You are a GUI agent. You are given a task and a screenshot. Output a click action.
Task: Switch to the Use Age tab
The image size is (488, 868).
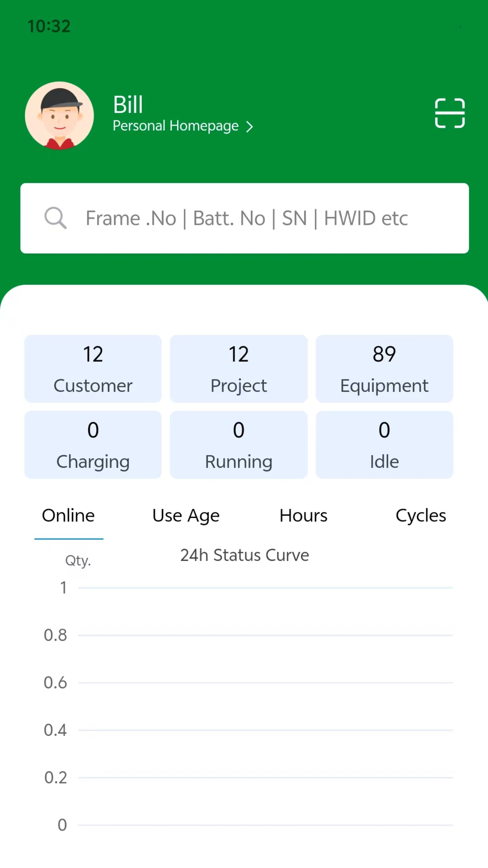[186, 516]
